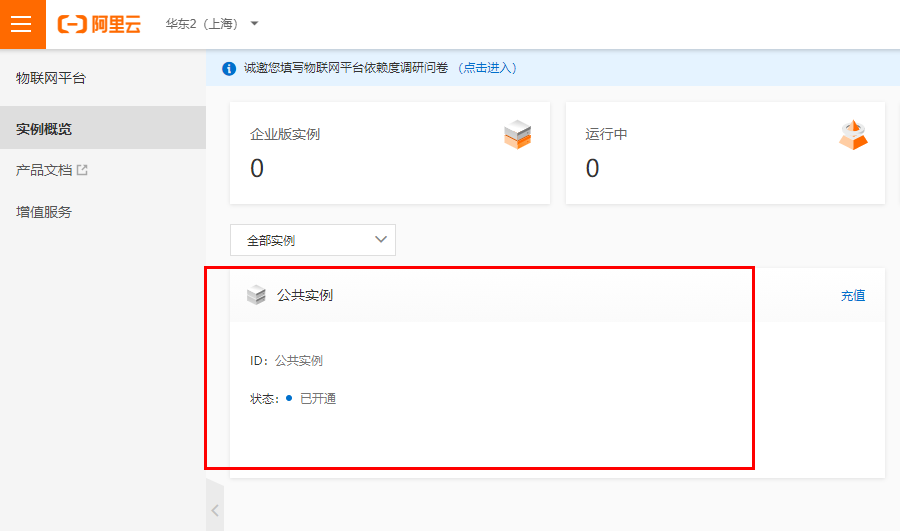Select 实例概览 in the sidebar
900x531 pixels.
[x=103, y=129]
